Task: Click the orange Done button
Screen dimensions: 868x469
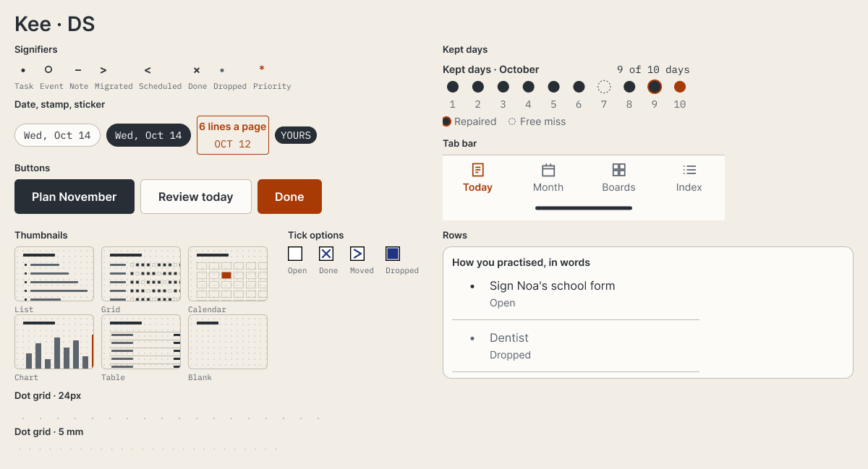Action: click(289, 197)
